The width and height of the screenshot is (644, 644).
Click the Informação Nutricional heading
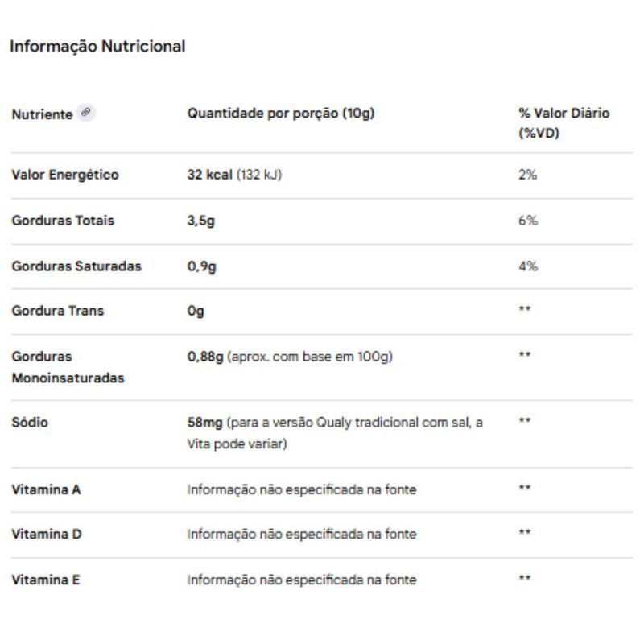pyautogui.click(x=97, y=47)
